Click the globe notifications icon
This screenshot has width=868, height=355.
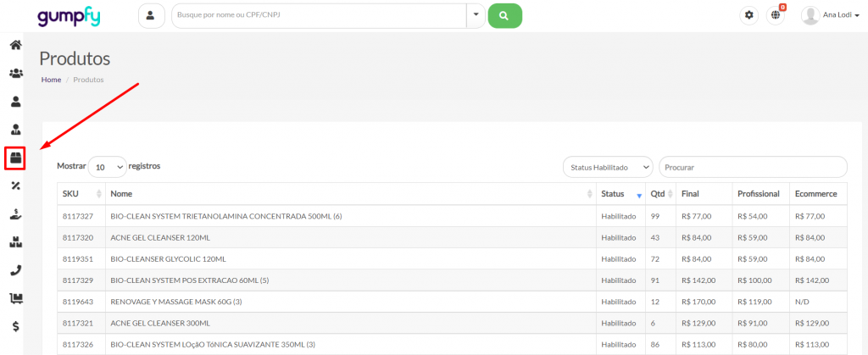[x=776, y=15]
